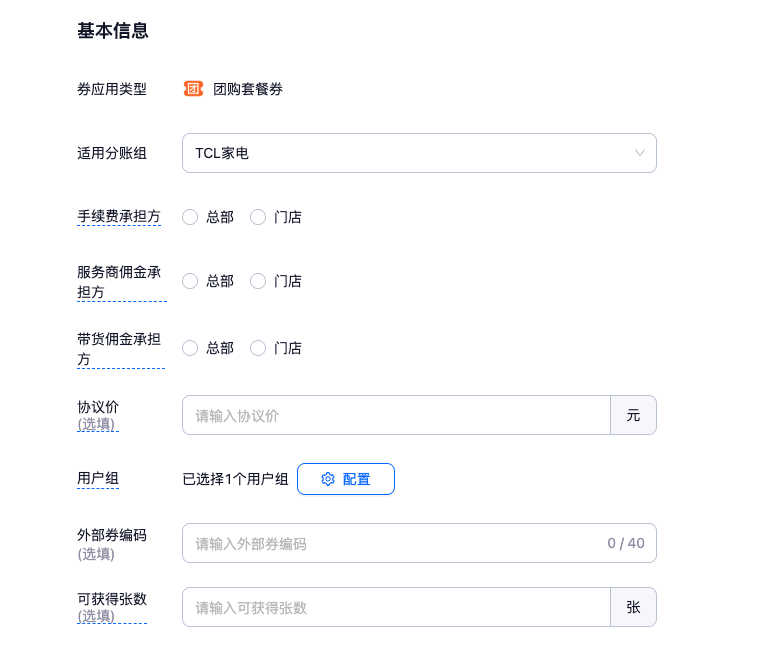The height and width of the screenshot is (650, 770).
Task: Click the 带货佣金承担方 dashed label
Action: pos(119,349)
